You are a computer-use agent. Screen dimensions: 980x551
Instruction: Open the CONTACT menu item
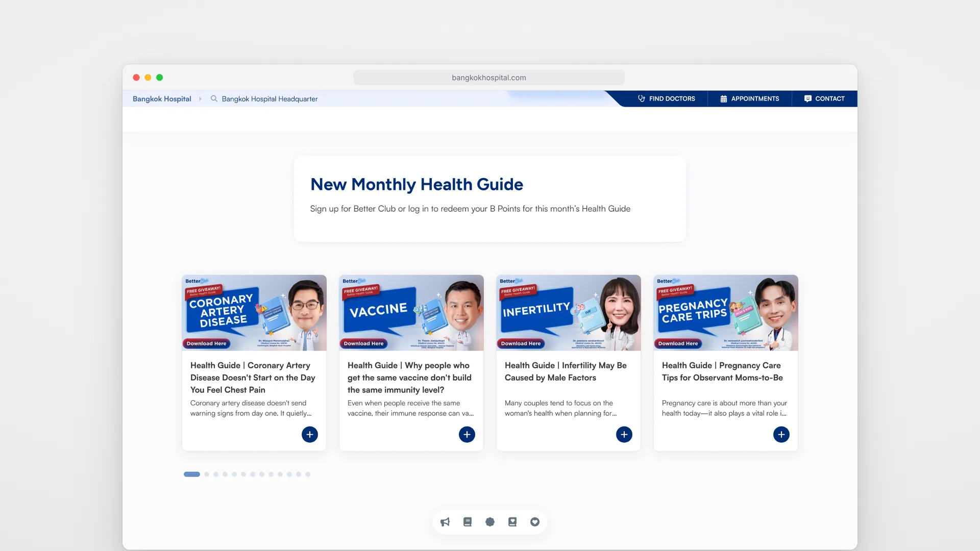tap(824, 98)
